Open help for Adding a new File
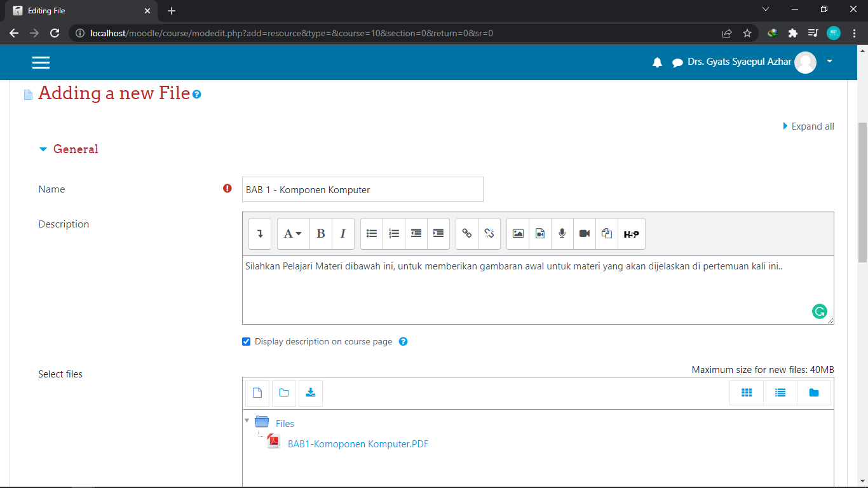The image size is (868, 488). click(197, 95)
